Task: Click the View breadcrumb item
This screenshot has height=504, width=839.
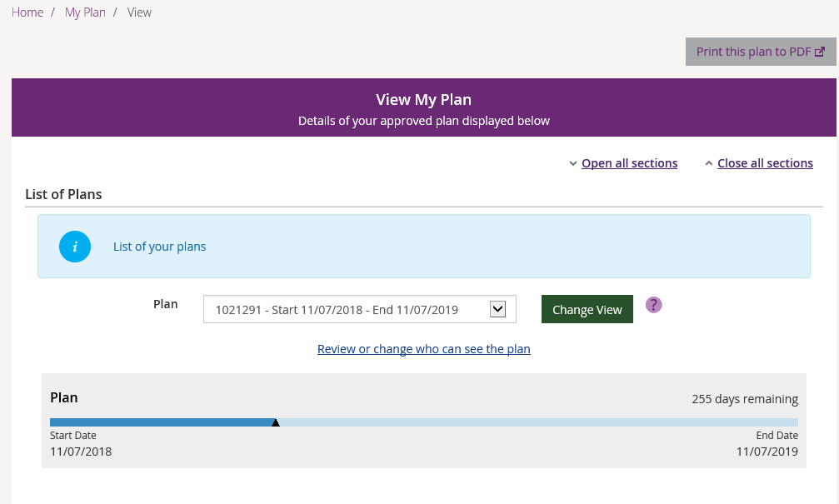Action: click(139, 12)
